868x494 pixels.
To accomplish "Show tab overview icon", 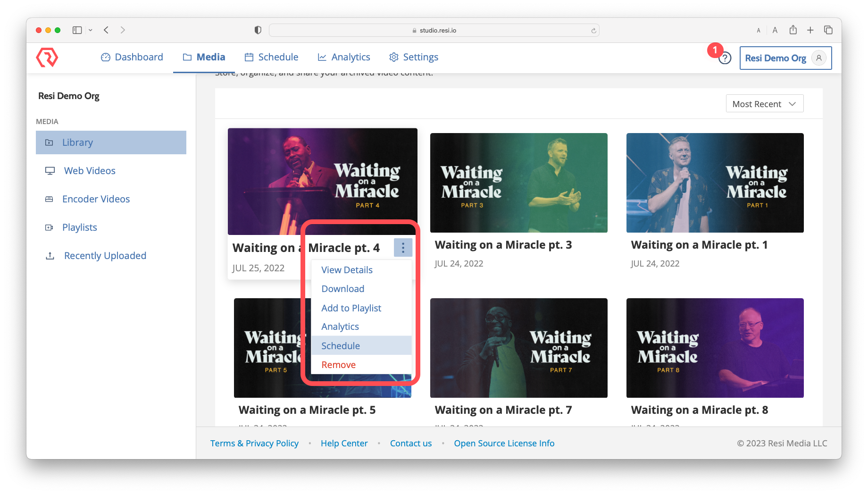I will [828, 30].
